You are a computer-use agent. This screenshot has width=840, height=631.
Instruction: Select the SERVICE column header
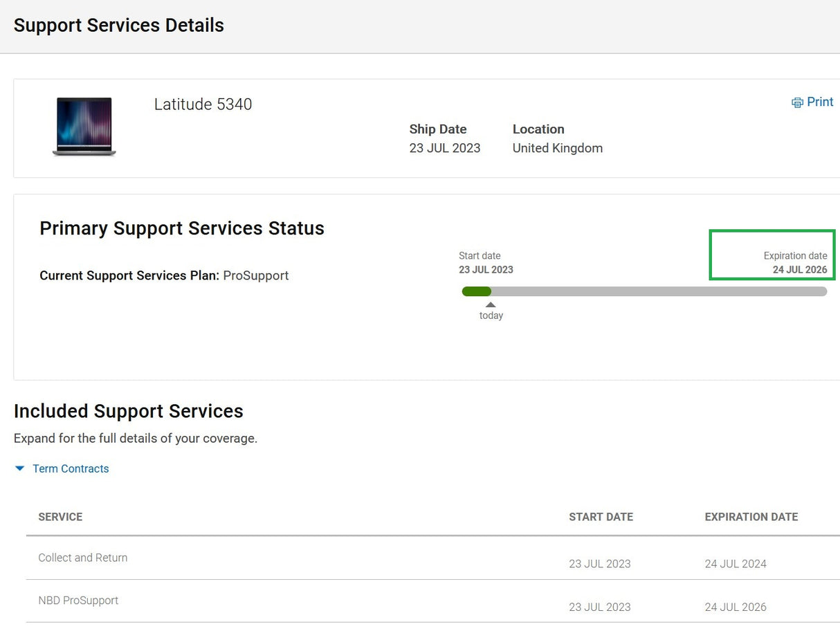click(x=60, y=517)
